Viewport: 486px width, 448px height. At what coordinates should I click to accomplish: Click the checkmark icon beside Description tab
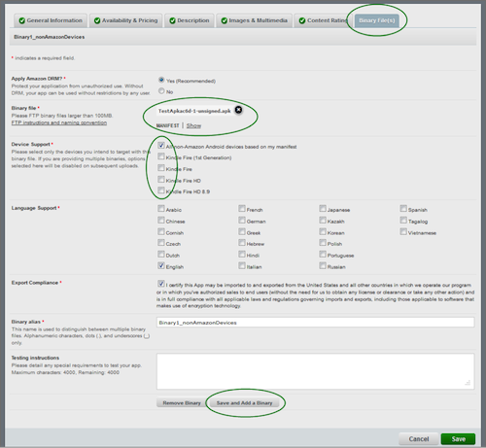(172, 20)
